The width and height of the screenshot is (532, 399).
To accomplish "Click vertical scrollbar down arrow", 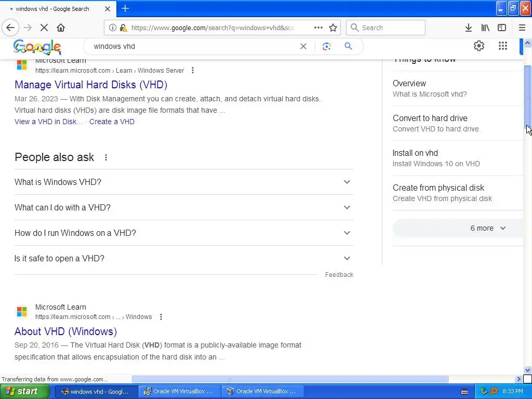I will [x=528, y=370].
